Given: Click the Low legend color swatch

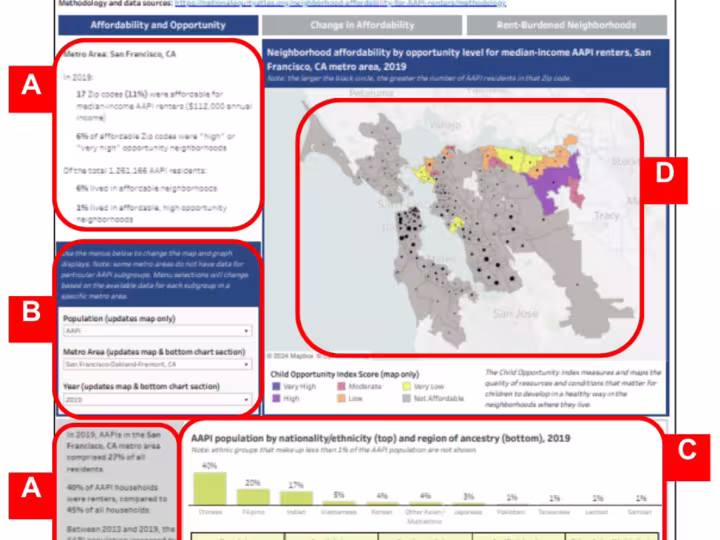Looking at the screenshot, I should pyautogui.click(x=341, y=399).
